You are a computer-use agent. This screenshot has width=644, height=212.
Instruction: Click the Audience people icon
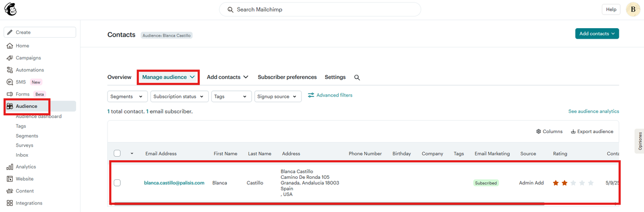(x=10, y=106)
